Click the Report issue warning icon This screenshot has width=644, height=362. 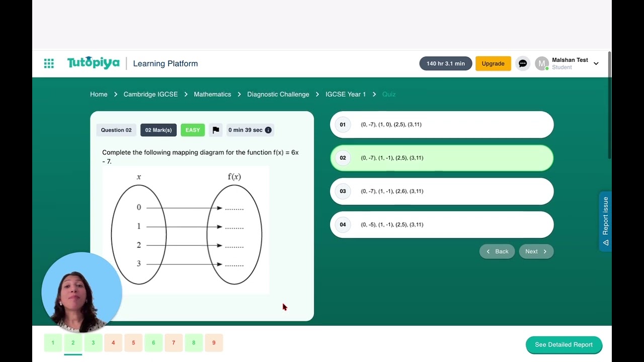606,242
